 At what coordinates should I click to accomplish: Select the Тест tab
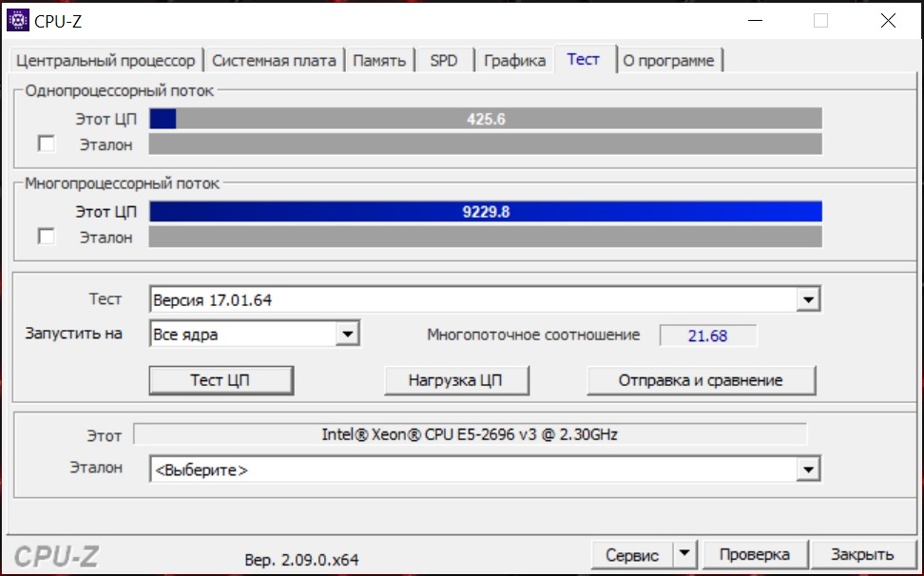click(584, 59)
